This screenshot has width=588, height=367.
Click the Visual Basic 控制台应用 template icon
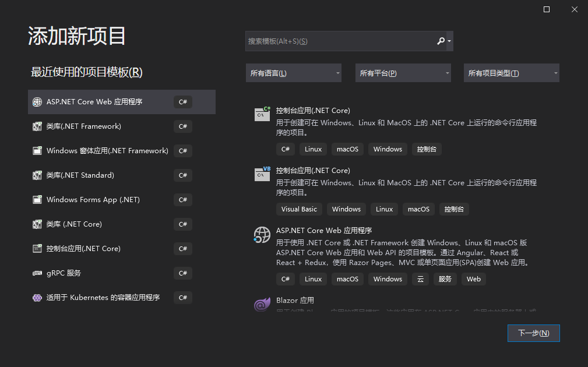(x=262, y=173)
